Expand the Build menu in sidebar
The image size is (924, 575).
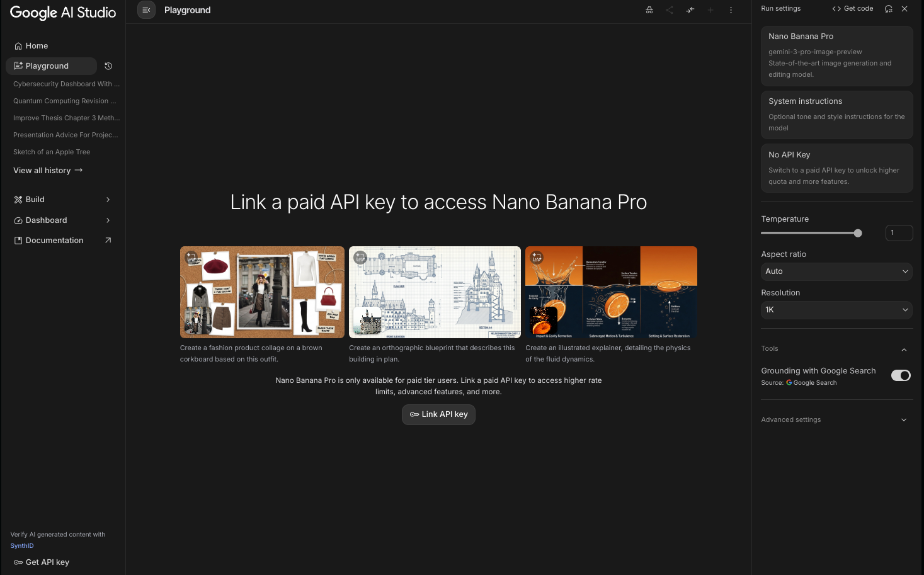(x=62, y=200)
